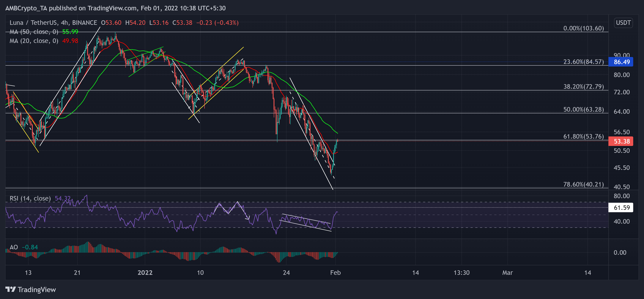This screenshot has width=644, height=299.
Task: Click the 72.00 price axis value
Action: [x=622, y=92]
